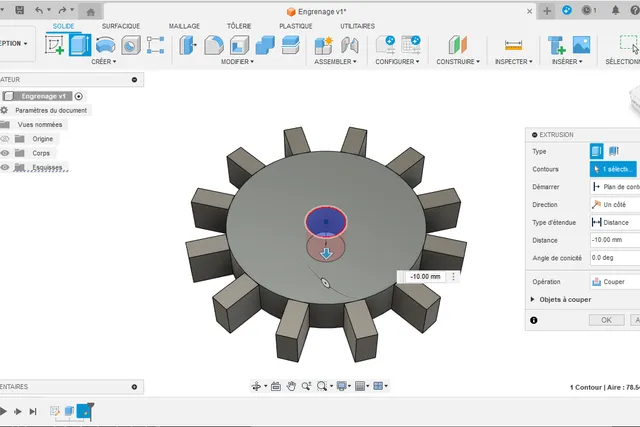The height and width of the screenshot is (427, 640).
Task: Select the Insert Image tool
Action: [581, 45]
